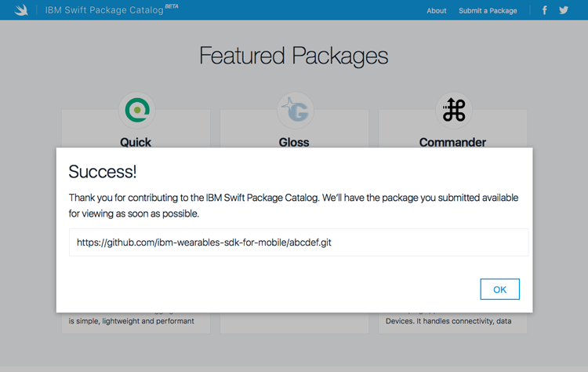Click 'Devices. It handles connectivity, data' text
The image size is (588, 372).
[x=448, y=321]
